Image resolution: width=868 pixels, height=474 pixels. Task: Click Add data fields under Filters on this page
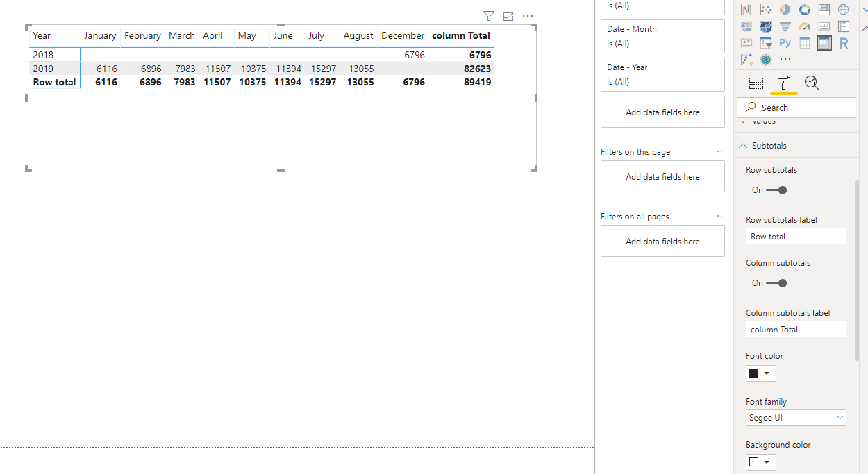point(662,176)
